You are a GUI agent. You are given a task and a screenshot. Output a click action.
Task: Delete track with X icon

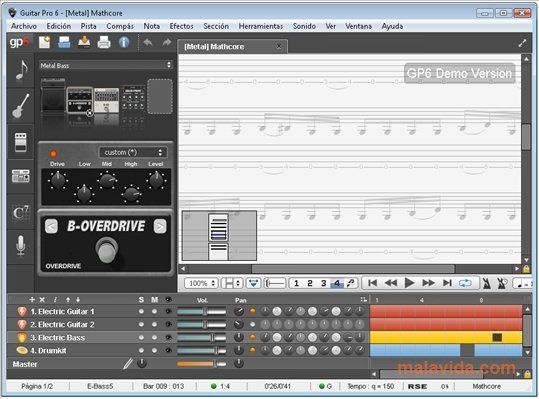click(x=42, y=300)
